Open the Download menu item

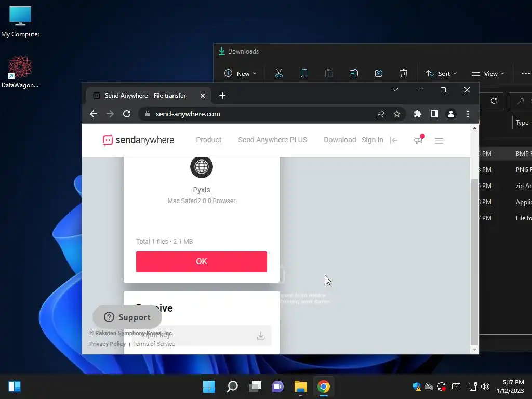(x=340, y=140)
